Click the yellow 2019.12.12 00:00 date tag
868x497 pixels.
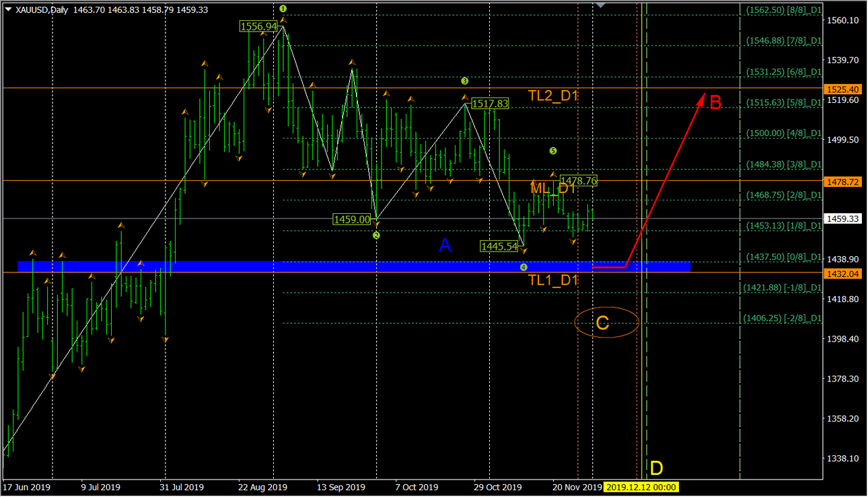[641, 488]
